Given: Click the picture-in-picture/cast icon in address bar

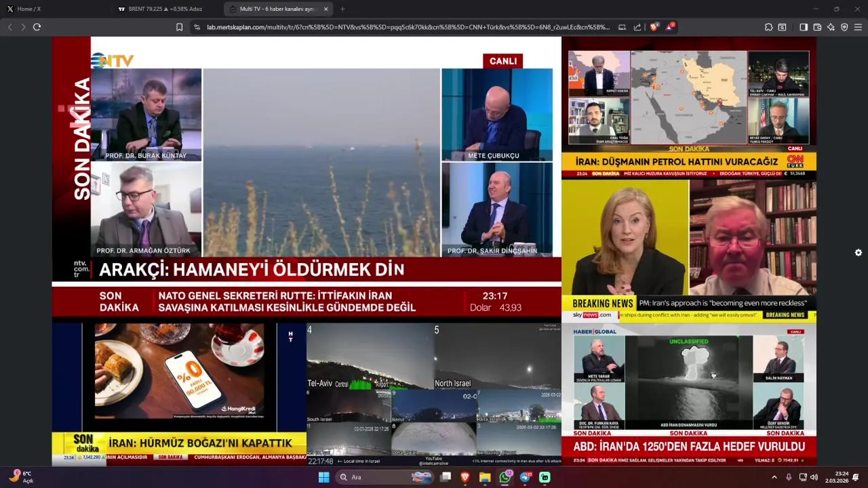Looking at the screenshot, I should pyautogui.click(x=622, y=27).
